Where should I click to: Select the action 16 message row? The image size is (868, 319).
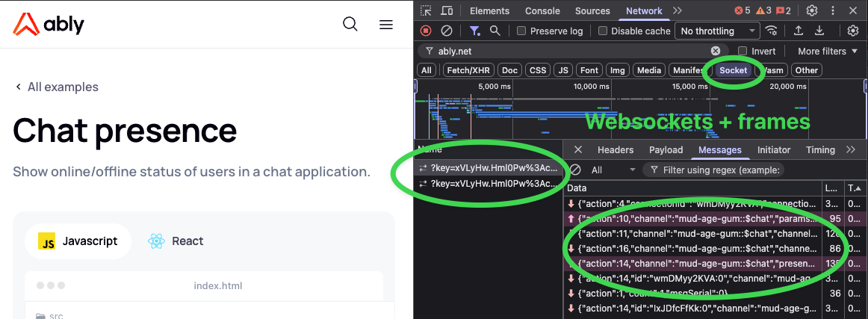click(716, 249)
